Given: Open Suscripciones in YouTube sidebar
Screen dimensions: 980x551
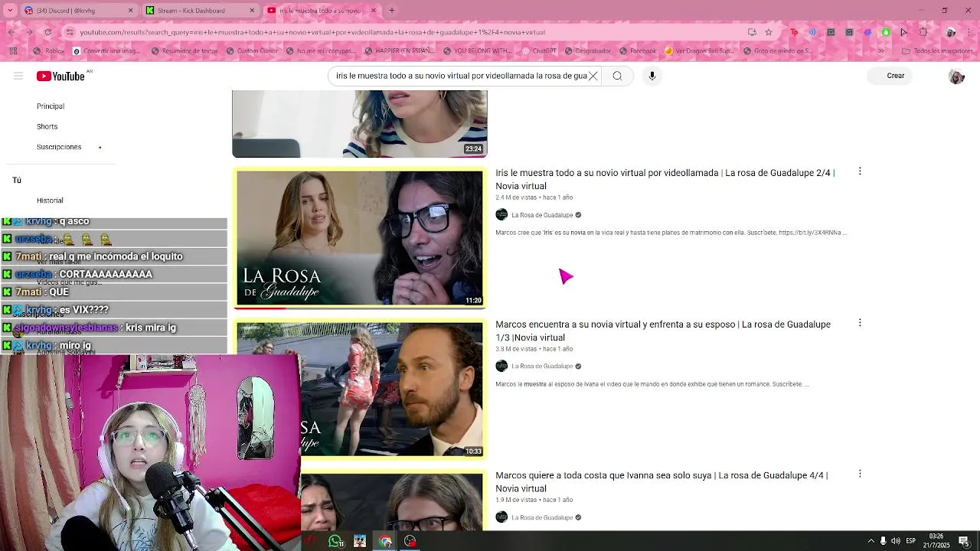Looking at the screenshot, I should click(59, 147).
